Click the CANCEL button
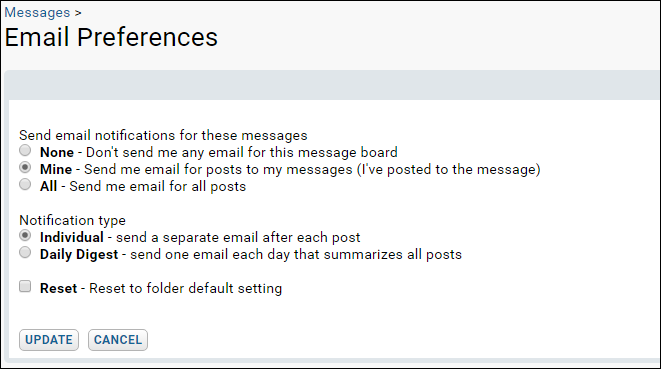The height and width of the screenshot is (369, 661). 118,340
